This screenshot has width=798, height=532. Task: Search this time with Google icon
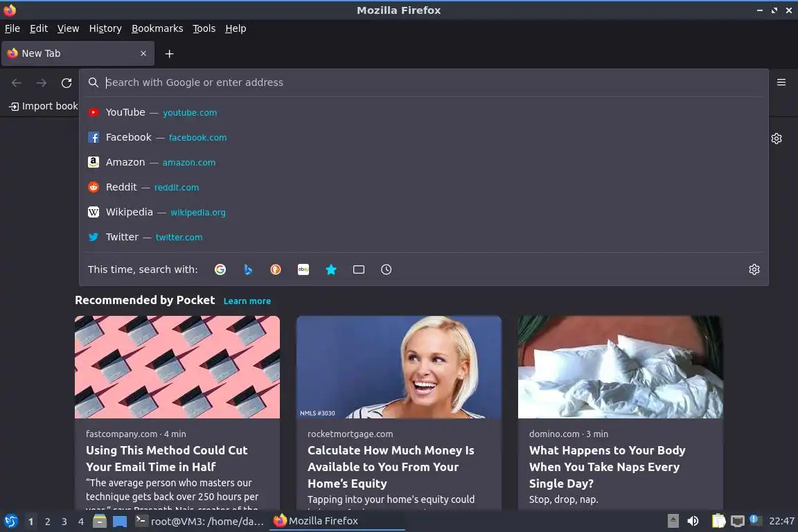pyautogui.click(x=220, y=269)
